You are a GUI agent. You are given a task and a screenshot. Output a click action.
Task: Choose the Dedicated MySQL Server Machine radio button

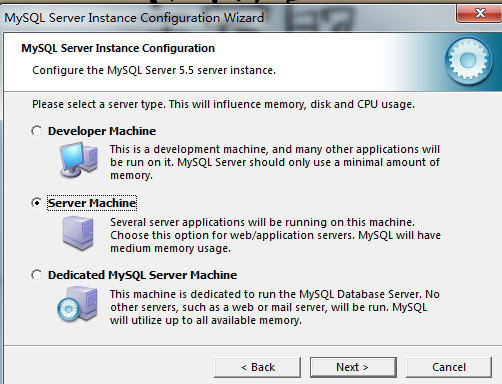(x=36, y=275)
